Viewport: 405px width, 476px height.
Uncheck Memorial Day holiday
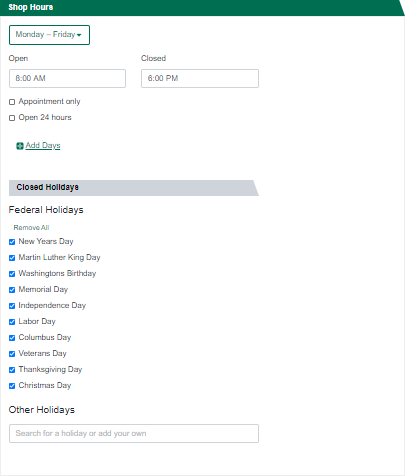pyautogui.click(x=12, y=290)
